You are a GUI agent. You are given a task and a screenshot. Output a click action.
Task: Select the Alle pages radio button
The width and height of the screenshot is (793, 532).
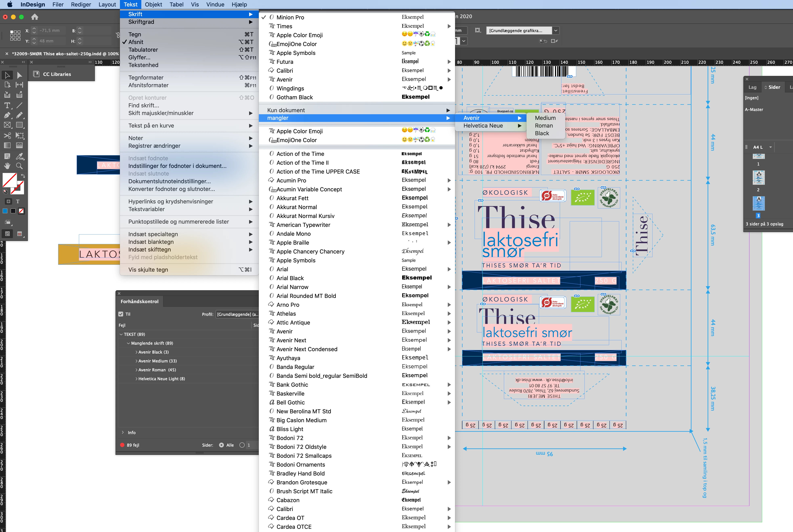tap(222, 445)
